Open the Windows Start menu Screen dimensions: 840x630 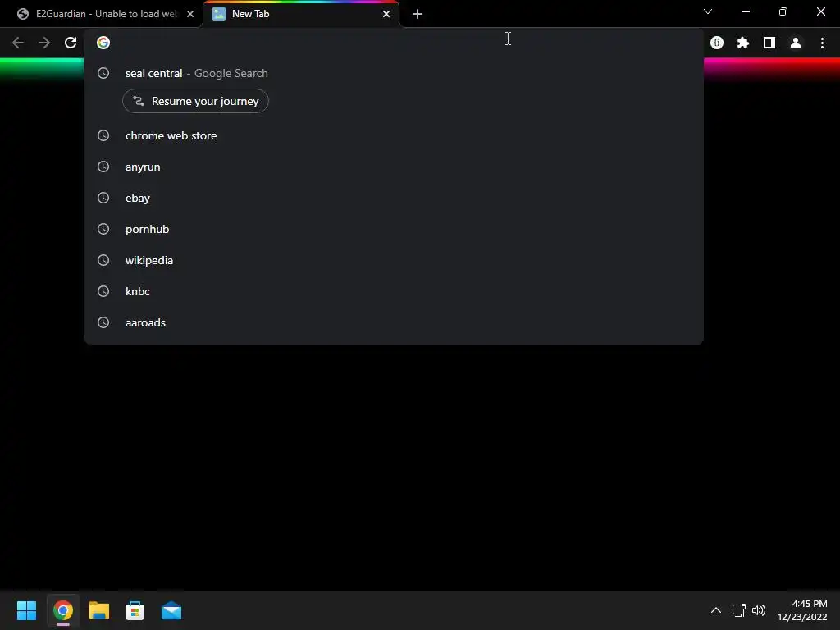(26, 610)
